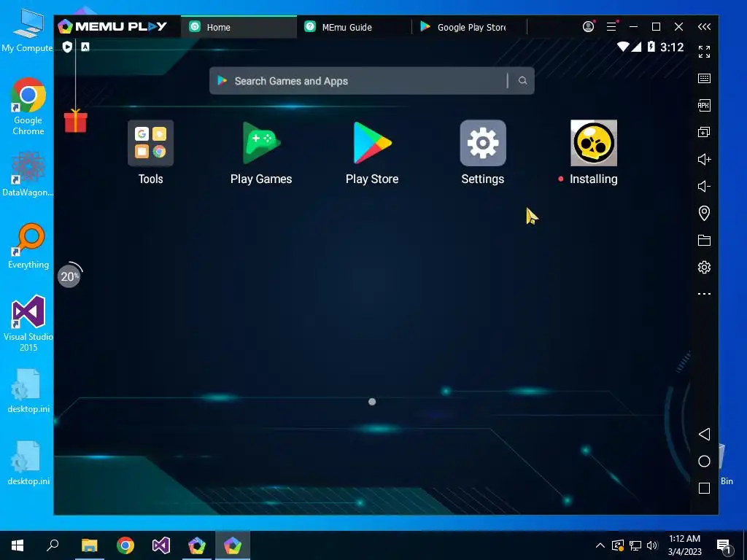Click the Google Chrome desktop shortcut
Viewport: 747px width, 560px height.
tap(28, 106)
